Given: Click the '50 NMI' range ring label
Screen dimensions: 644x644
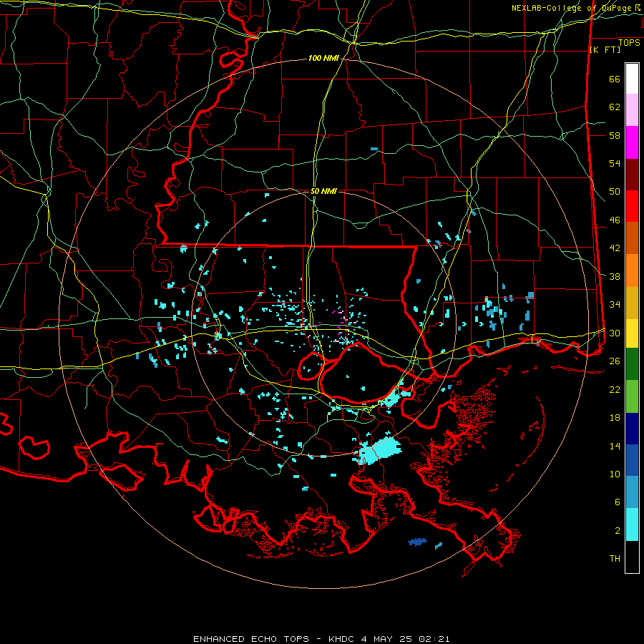Looking at the screenshot, I should (x=323, y=191).
